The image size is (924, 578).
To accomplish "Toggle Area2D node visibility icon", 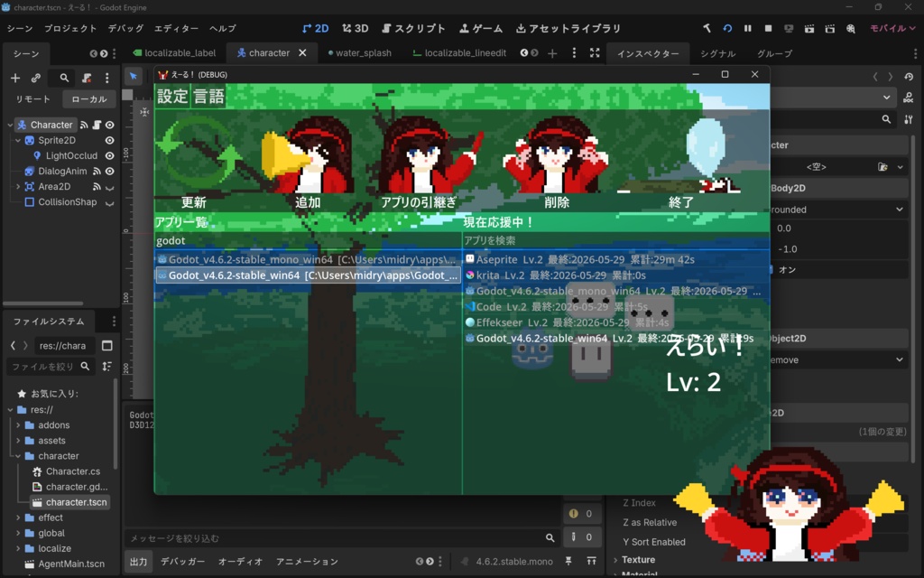I will pos(109,187).
